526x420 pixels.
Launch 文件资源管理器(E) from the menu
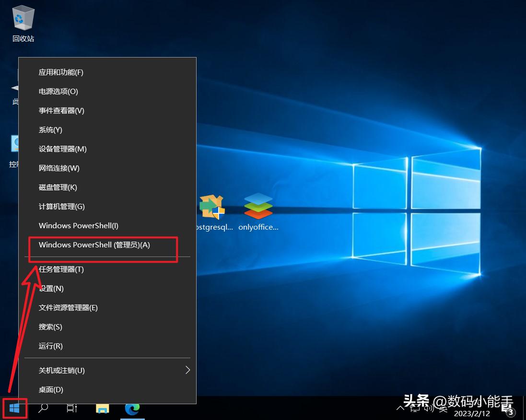pos(107,307)
